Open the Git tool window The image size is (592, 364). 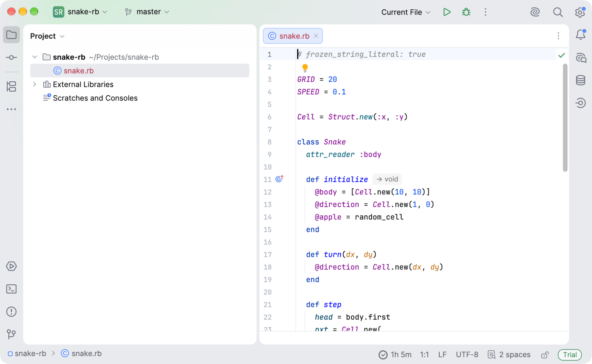click(x=11, y=334)
